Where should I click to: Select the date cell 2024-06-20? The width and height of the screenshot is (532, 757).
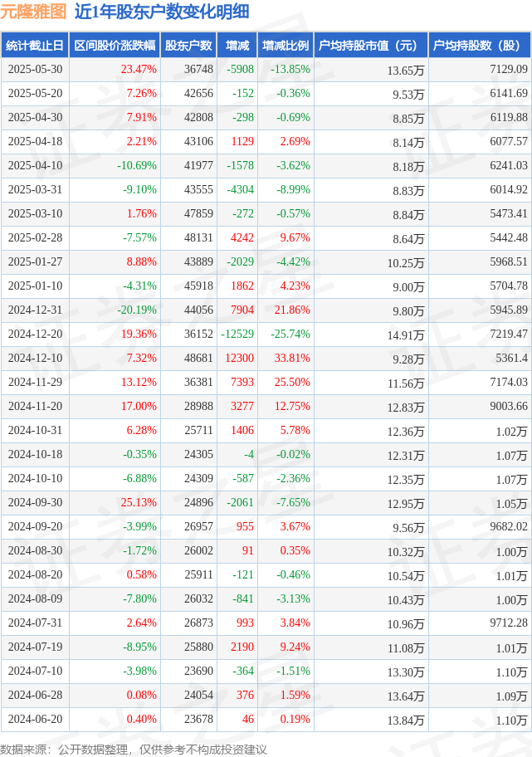point(35,720)
